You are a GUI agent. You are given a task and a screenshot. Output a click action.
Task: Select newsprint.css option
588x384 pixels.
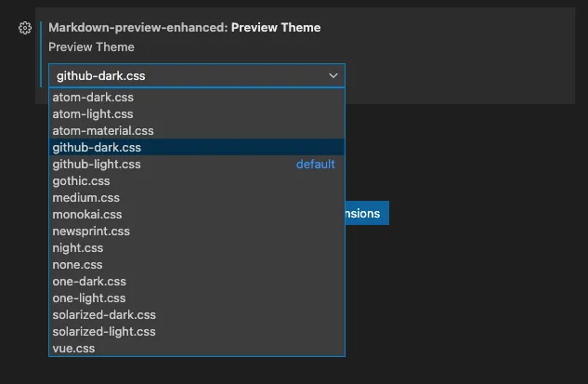[x=91, y=231]
